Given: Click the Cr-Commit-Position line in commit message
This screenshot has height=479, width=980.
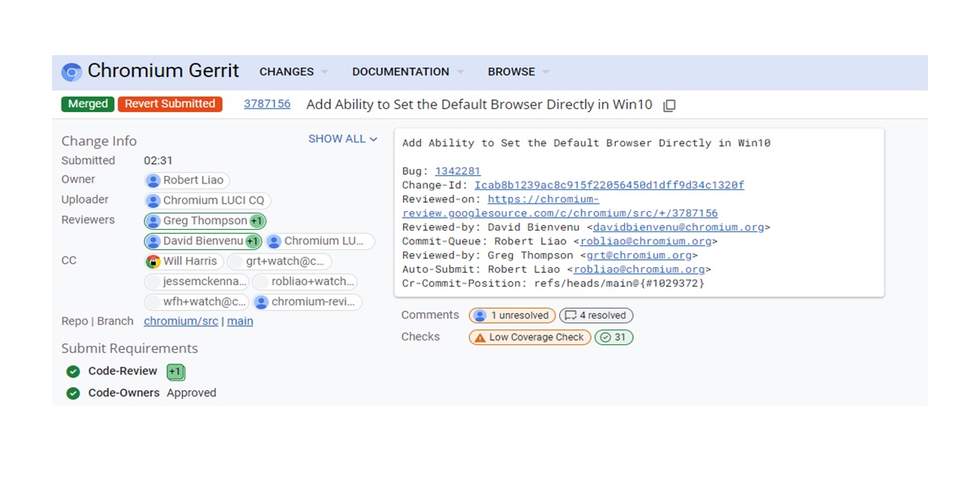Looking at the screenshot, I should (x=553, y=283).
